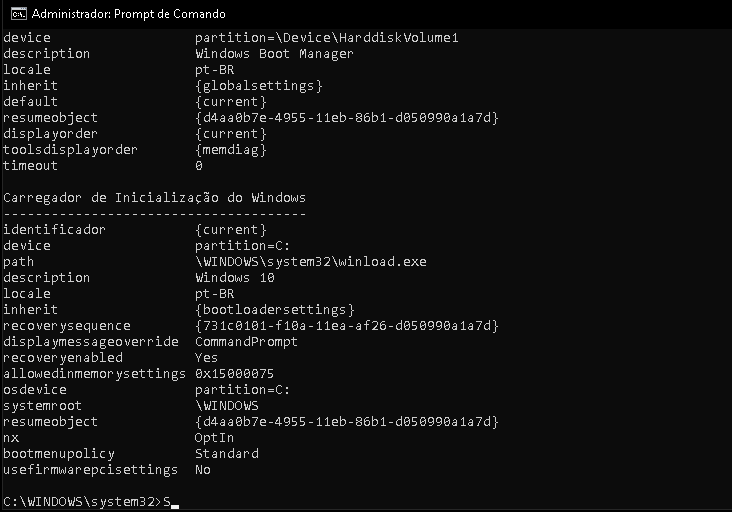Click the displaymessageoverride value CommandPrompt
Viewport: 732px width, 512px height.
tap(246, 342)
